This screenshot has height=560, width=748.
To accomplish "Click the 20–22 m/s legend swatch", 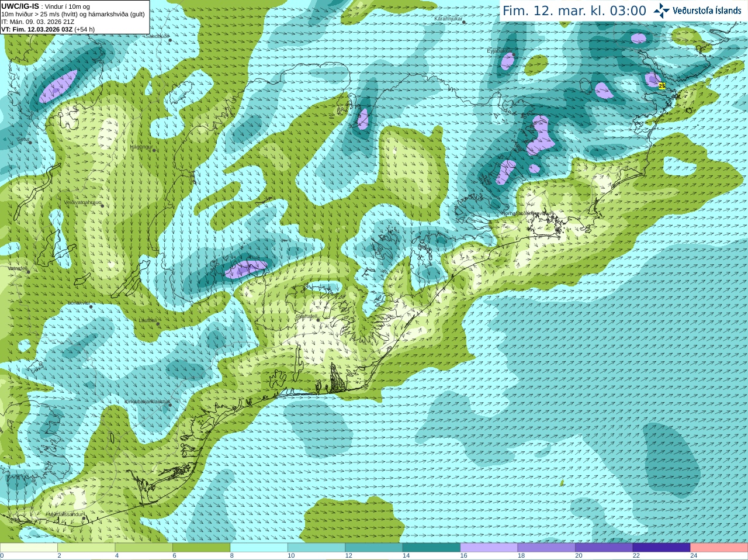I will tap(604, 548).
